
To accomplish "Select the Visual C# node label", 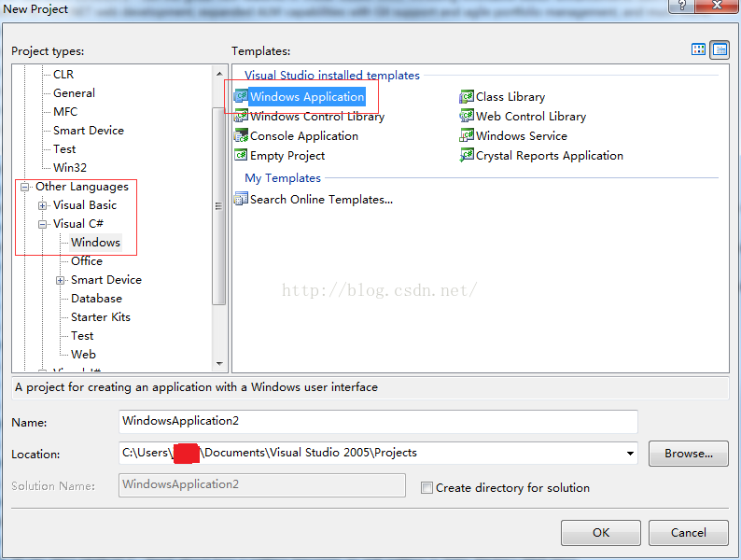I will [78, 223].
